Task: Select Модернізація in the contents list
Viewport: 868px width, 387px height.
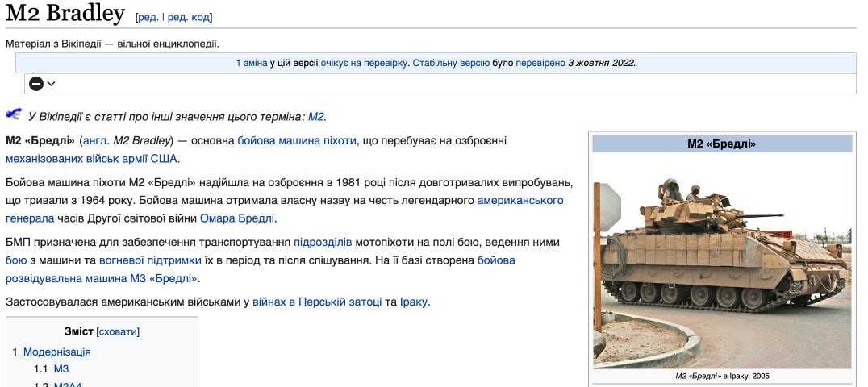Action: [56, 352]
